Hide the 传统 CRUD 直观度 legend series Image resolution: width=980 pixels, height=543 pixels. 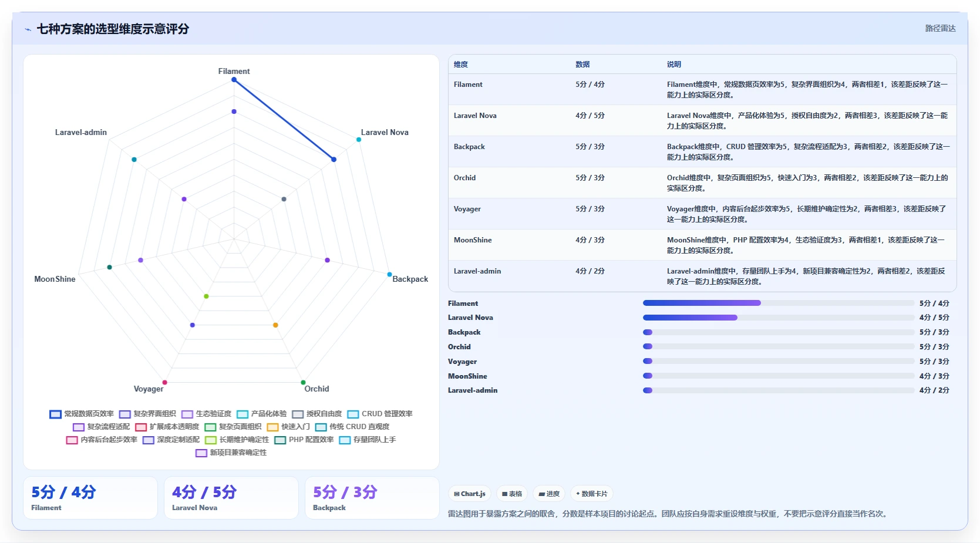click(352, 427)
